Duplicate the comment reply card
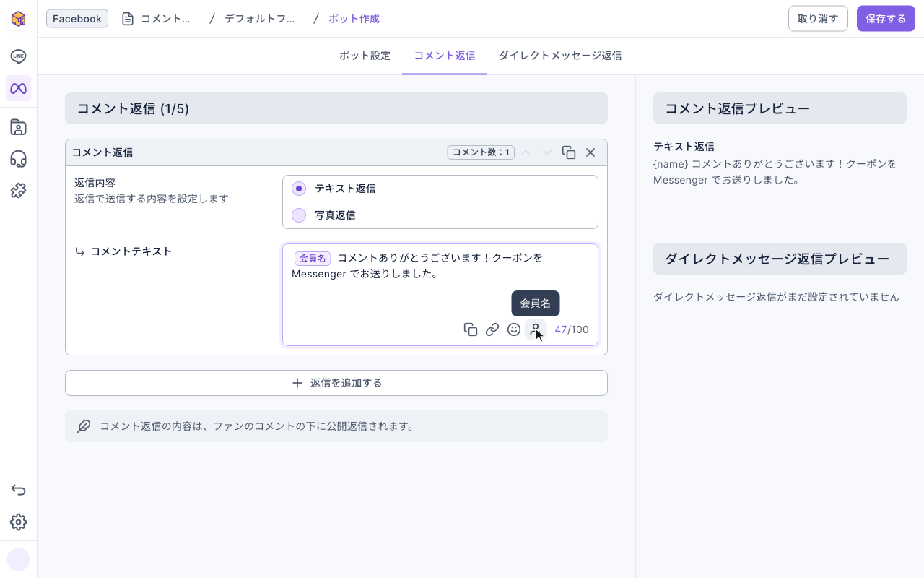This screenshot has height=578, width=924. point(569,152)
